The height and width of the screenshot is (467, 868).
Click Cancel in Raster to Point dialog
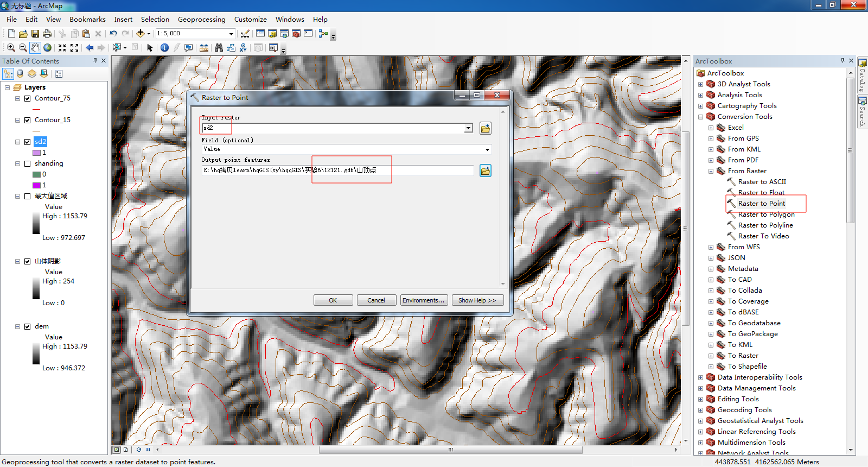click(376, 300)
